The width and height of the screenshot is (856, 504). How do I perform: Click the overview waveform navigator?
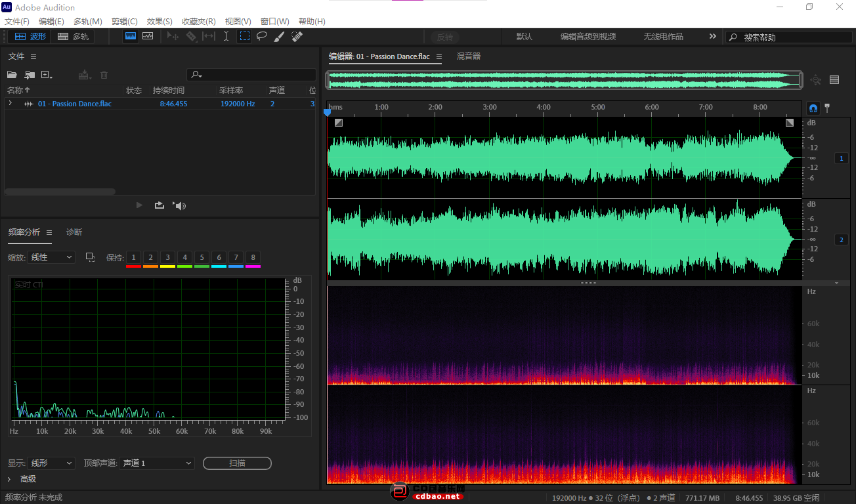click(565, 80)
